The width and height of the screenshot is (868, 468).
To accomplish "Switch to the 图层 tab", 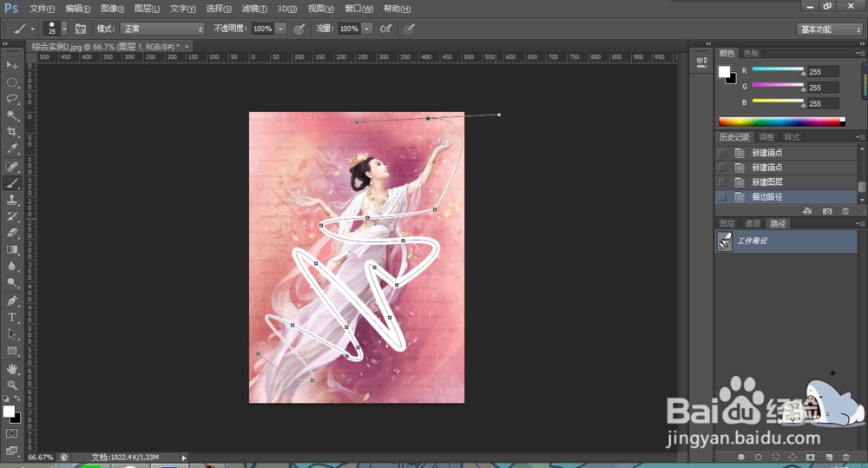I will pos(727,224).
